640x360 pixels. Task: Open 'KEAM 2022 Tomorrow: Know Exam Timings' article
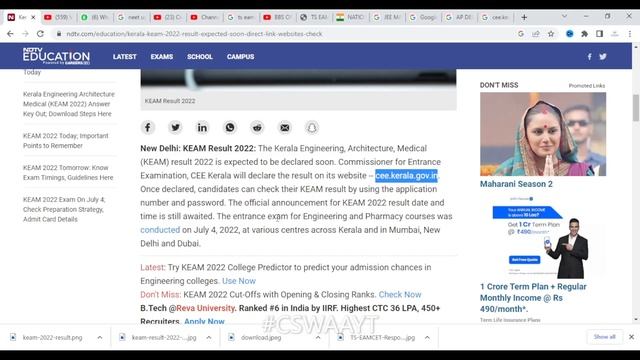tap(68, 172)
